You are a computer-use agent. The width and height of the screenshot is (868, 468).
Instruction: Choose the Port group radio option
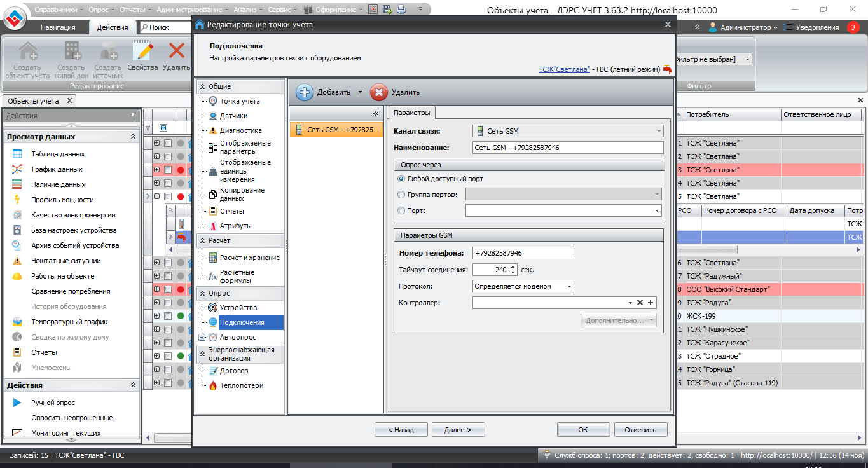coord(401,195)
